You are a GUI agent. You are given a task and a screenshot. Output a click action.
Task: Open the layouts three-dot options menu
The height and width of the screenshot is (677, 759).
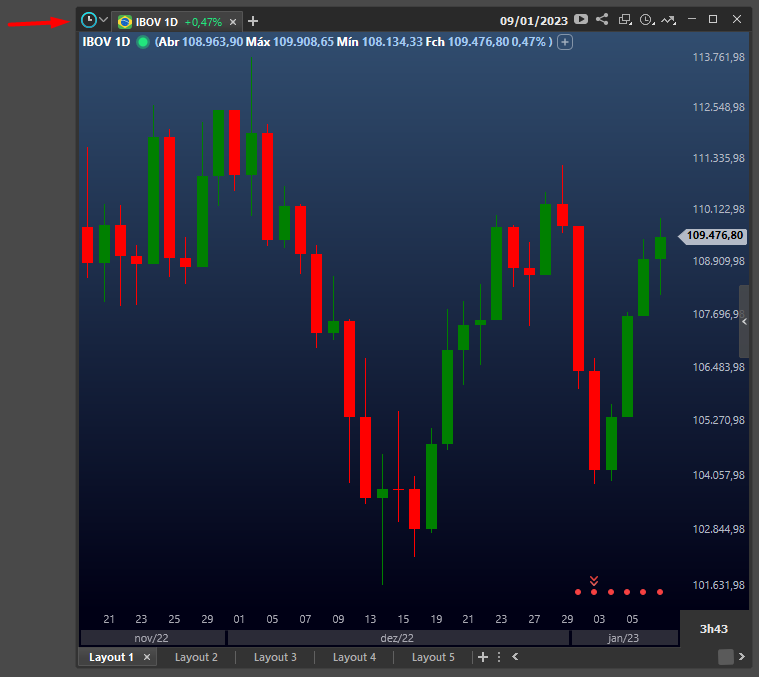[x=499, y=657]
